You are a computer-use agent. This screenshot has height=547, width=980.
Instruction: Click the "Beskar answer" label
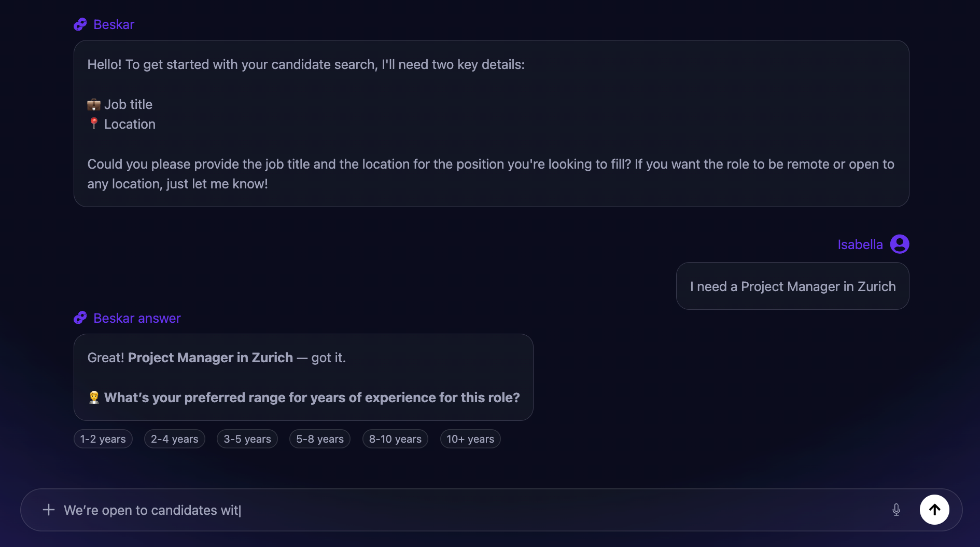click(x=137, y=318)
